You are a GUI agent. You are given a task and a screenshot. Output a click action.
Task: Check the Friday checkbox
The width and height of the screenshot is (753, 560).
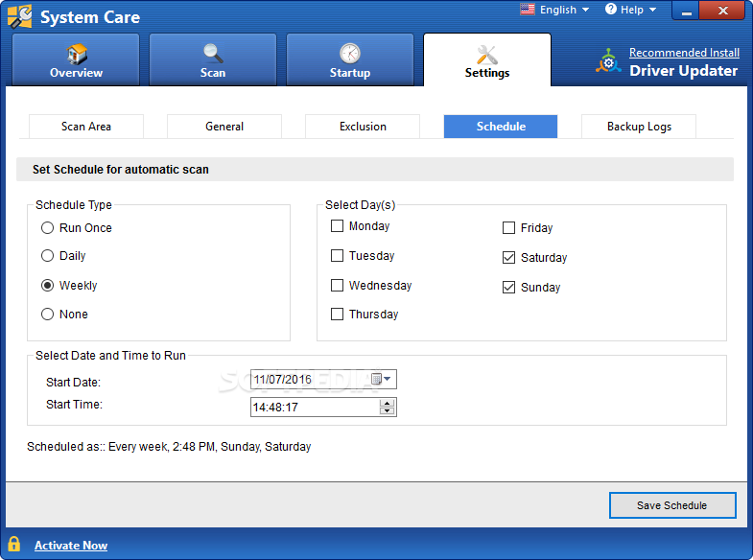pos(508,228)
